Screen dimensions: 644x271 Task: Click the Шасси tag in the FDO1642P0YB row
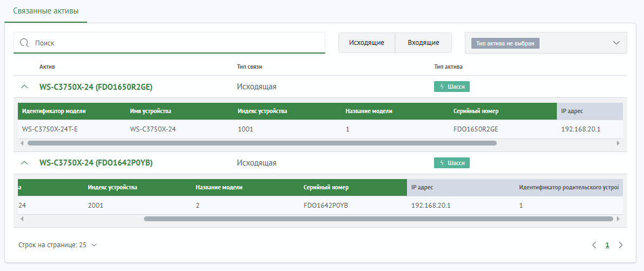(452, 163)
